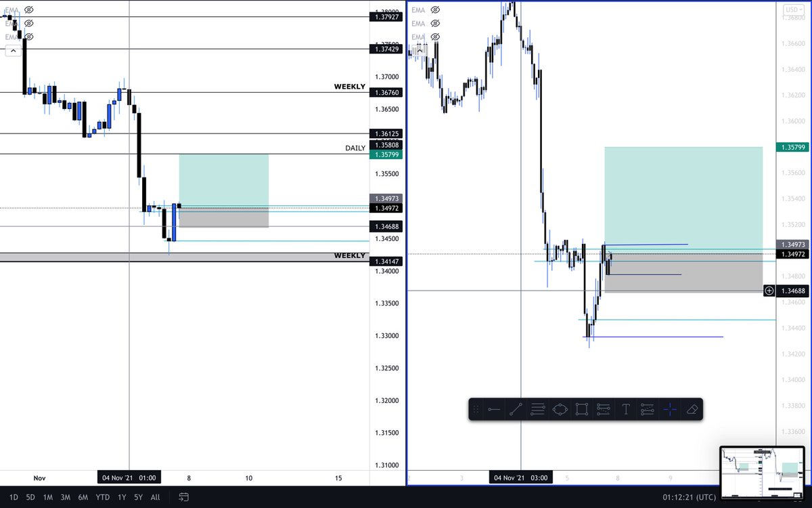Select the Fibonacci retracement tool
This screenshot has height=508, width=812.
pyautogui.click(x=538, y=409)
